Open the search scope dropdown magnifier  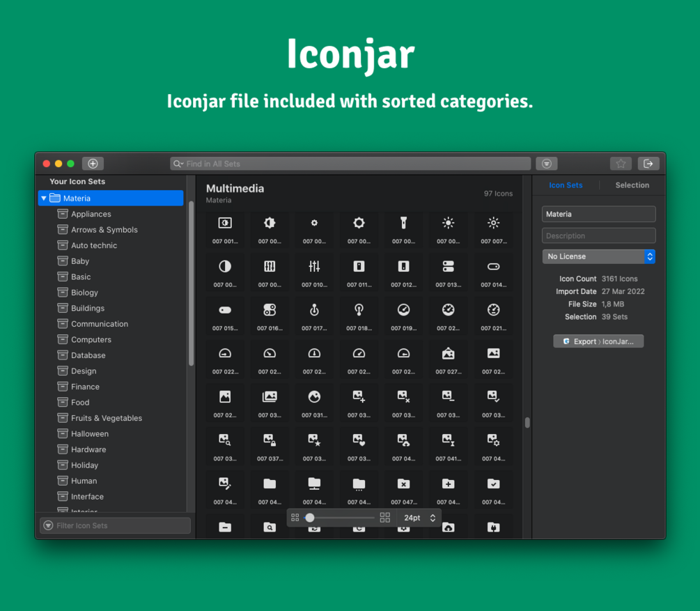coord(178,164)
